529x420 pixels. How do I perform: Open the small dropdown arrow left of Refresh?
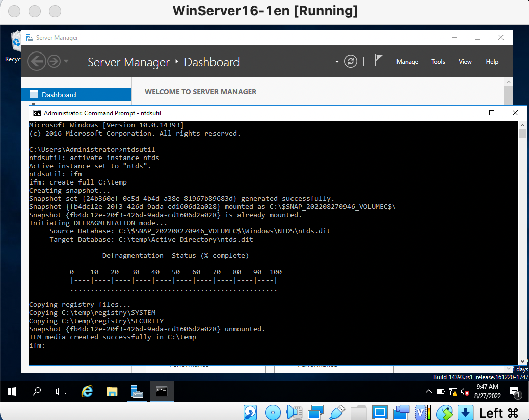(337, 62)
